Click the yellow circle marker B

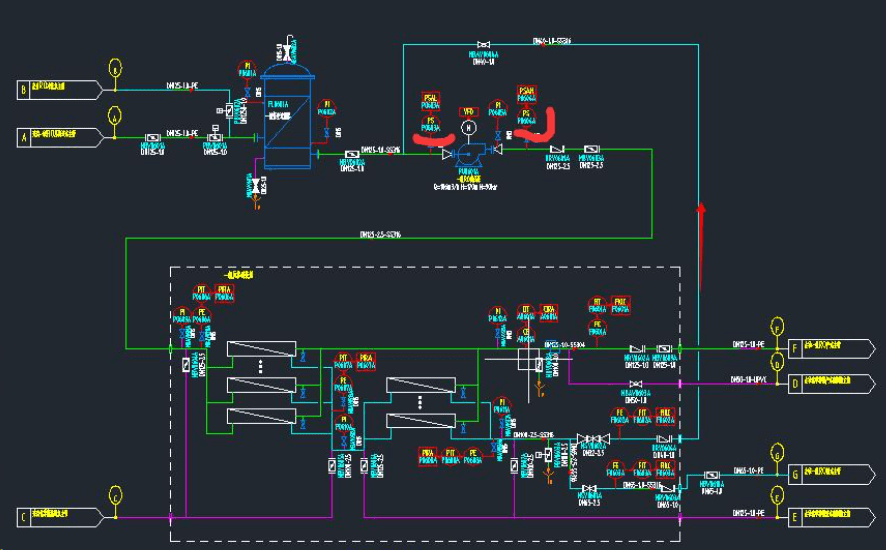[115, 68]
